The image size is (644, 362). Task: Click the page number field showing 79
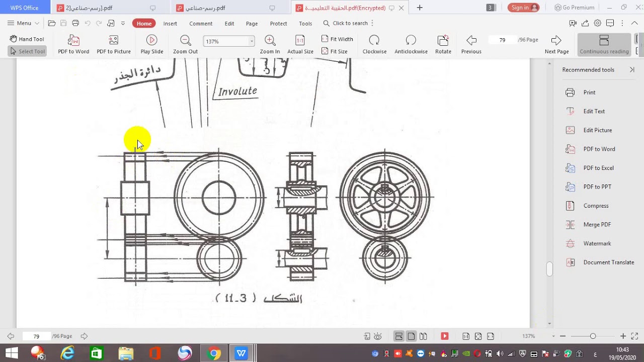[x=502, y=40]
